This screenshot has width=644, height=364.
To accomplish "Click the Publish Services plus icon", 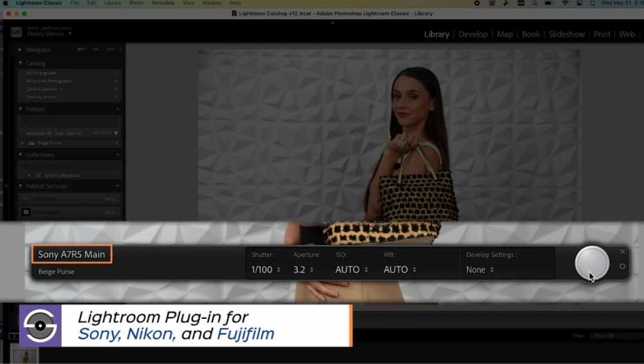I will pos(117,186).
